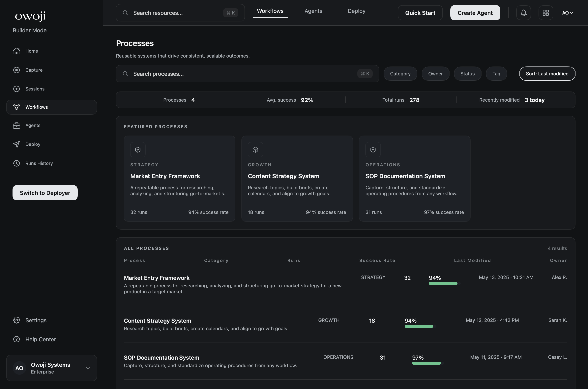The height and width of the screenshot is (389, 588).
Task: Click the Market Entry Framework cube icon
Action: [x=138, y=149]
